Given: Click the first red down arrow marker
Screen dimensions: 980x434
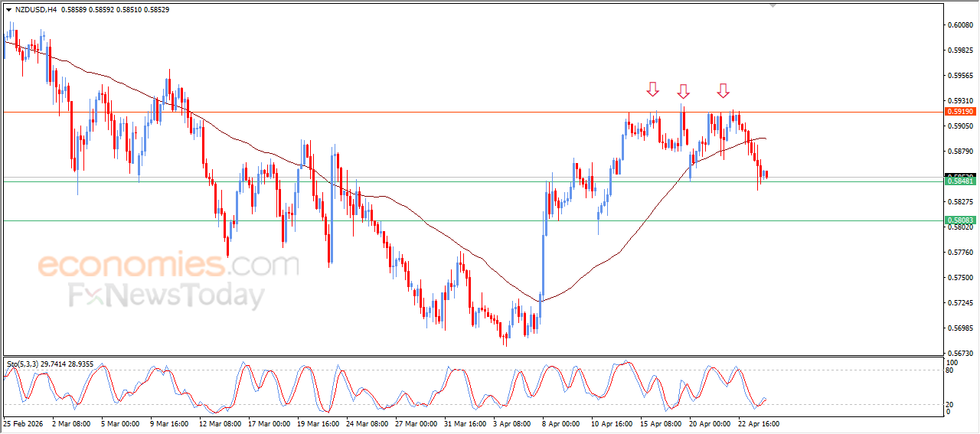Looking at the screenshot, I should click(652, 90).
